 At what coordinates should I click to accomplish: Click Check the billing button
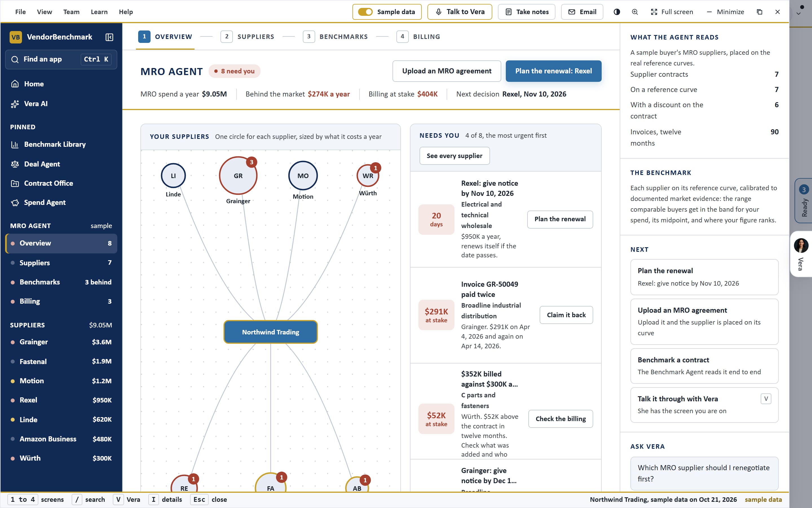click(560, 419)
